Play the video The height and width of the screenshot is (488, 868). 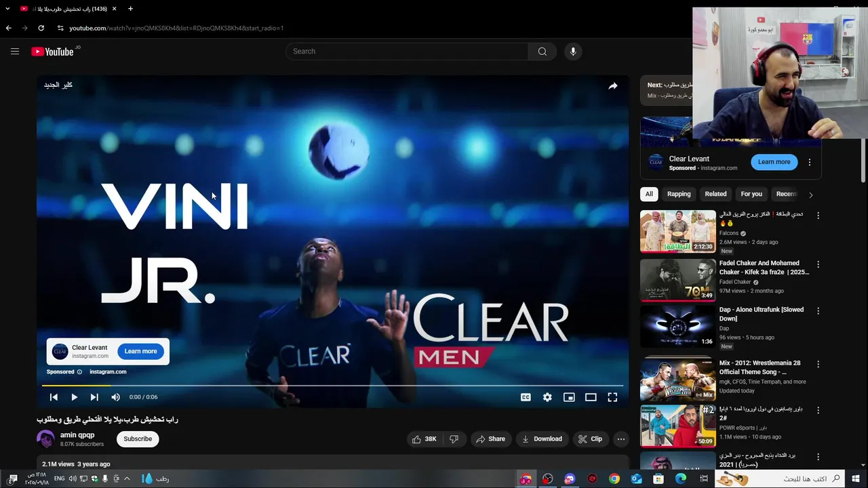[x=74, y=397]
